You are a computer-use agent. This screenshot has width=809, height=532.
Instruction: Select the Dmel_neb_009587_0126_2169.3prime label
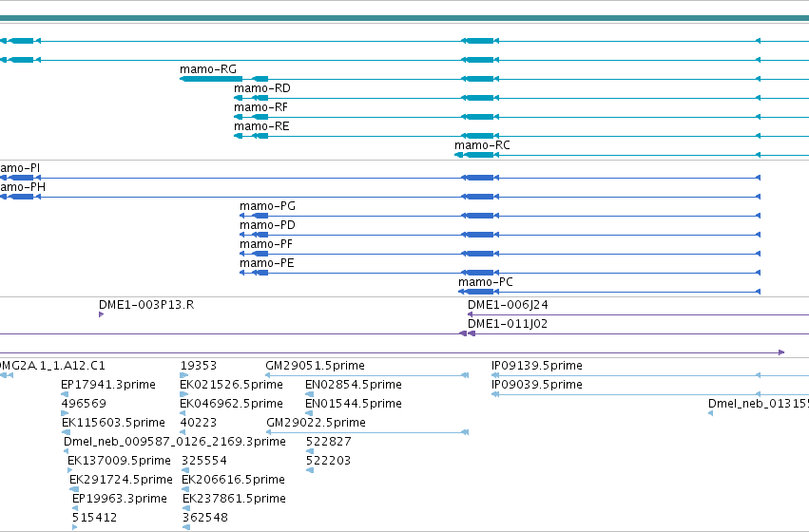[x=174, y=442]
